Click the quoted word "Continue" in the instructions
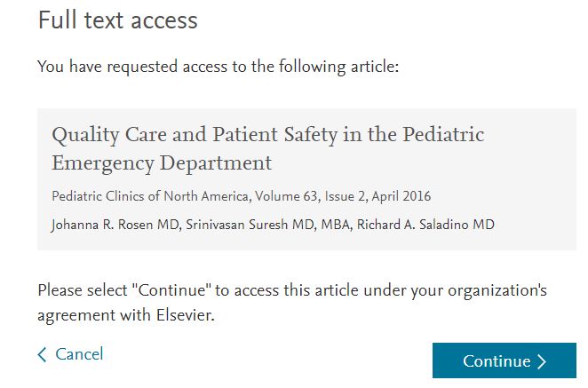This screenshot has width=588, height=388. point(172,290)
